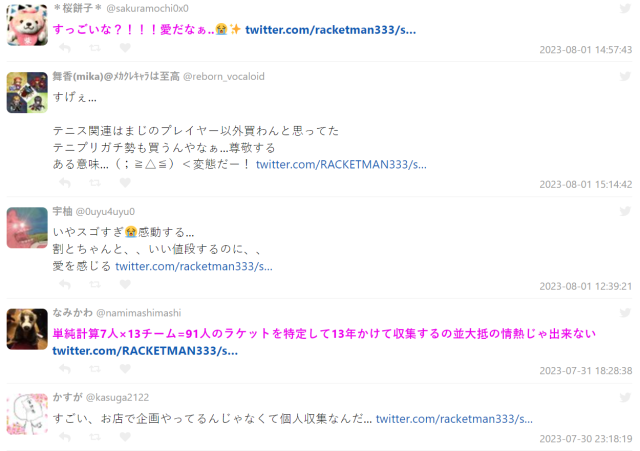640x451 pixels.
Task: Open RACKETMAN333 link in reborn_vocaloid tweet
Action: (341, 164)
